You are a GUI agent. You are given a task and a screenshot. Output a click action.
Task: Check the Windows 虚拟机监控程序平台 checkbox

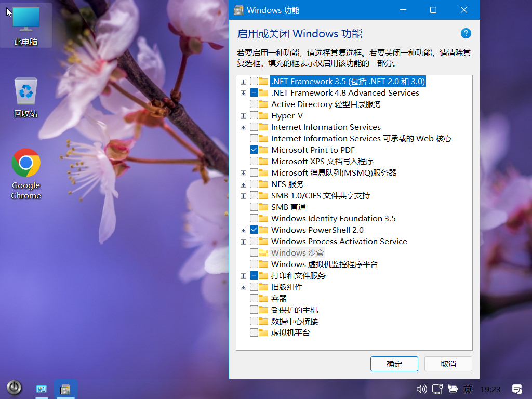point(254,264)
